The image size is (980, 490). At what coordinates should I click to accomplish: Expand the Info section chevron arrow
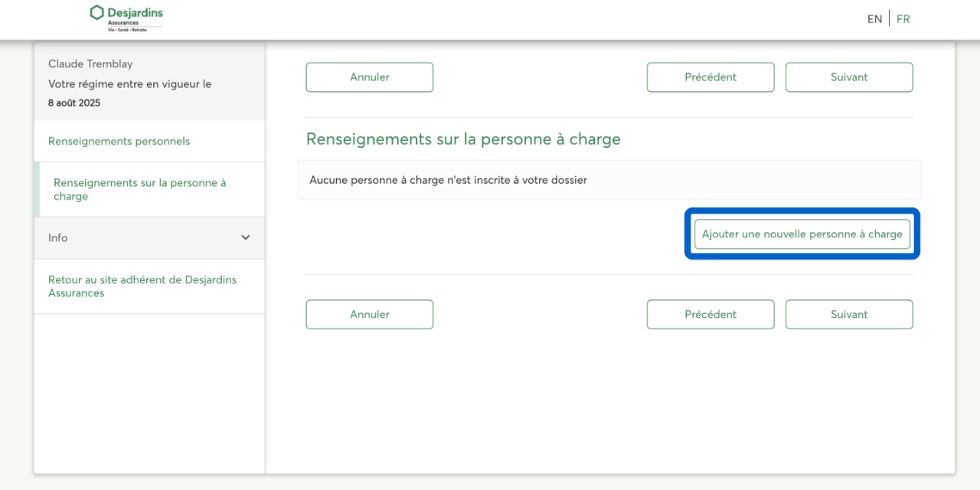pos(246,237)
